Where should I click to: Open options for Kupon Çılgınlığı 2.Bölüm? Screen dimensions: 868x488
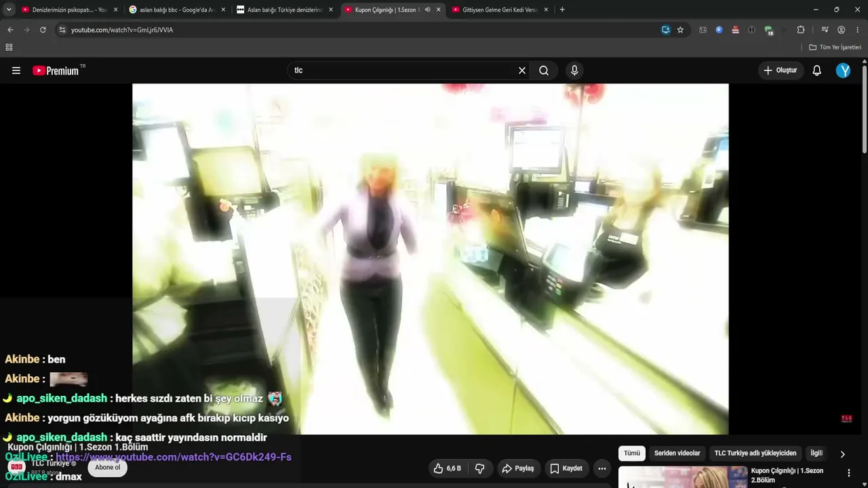point(848,473)
